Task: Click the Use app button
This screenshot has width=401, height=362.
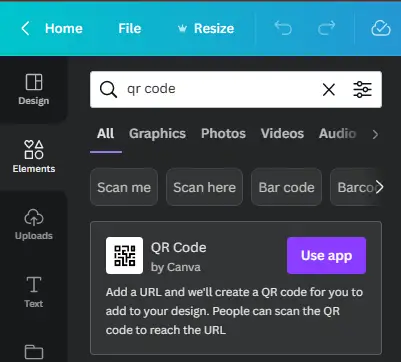Action: [326, 255]
